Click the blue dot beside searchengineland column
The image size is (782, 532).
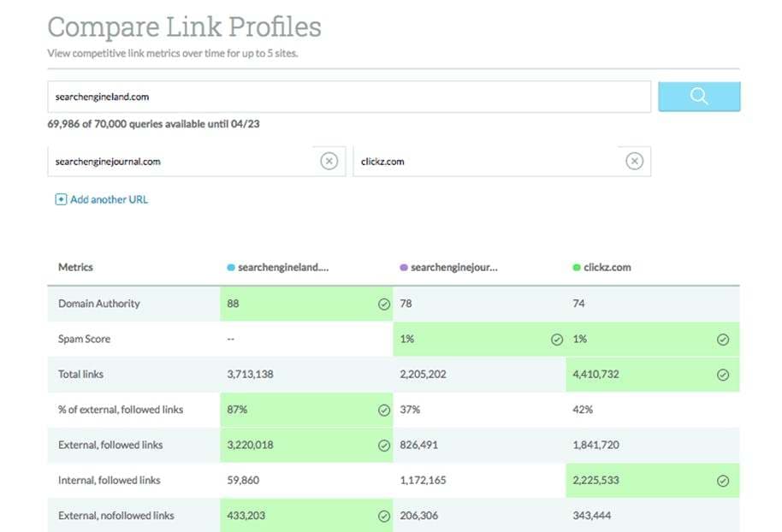pyautogui.click(x=231, y=268)
